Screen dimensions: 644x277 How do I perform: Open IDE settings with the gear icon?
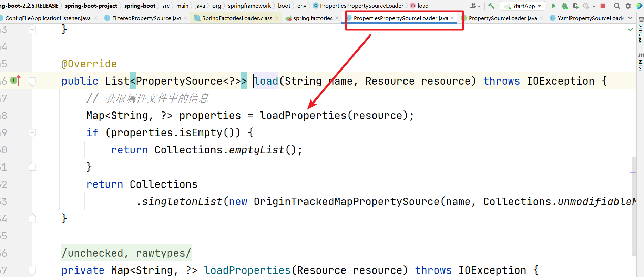[628, 6]
